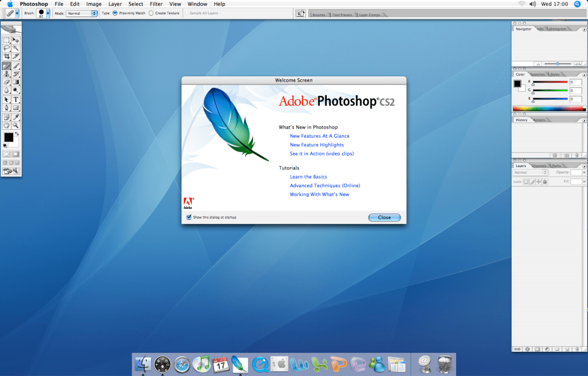Expand the tool preset picker arrow

[x=18, y=13]
